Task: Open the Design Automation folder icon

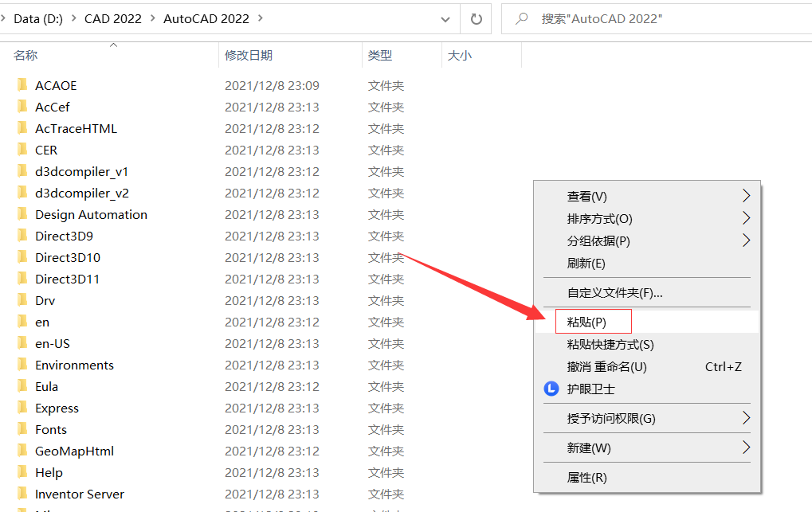Action: 24,213
